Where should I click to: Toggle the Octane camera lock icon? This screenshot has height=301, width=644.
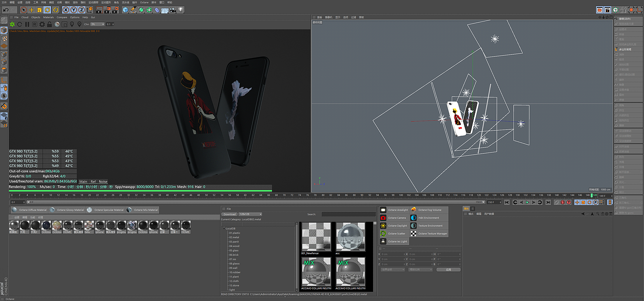click(x=49, y=24)
